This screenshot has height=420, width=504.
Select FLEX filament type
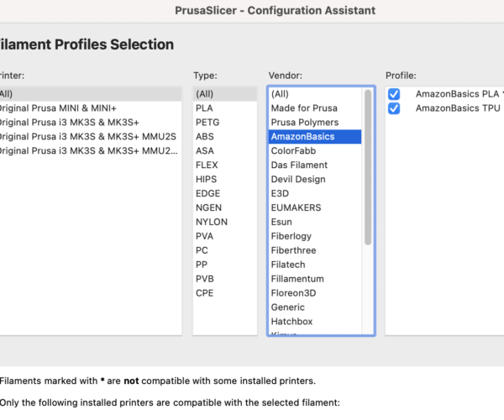(x=224, y=165)
